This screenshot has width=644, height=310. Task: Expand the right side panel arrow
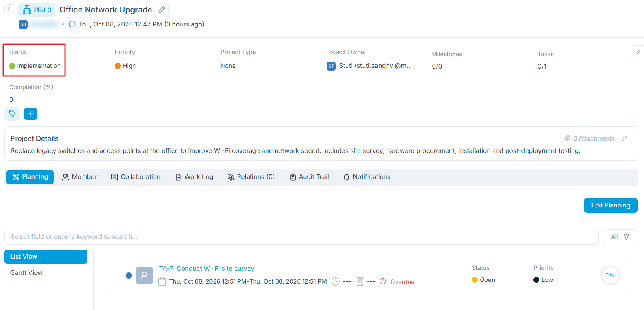[638, 52]
